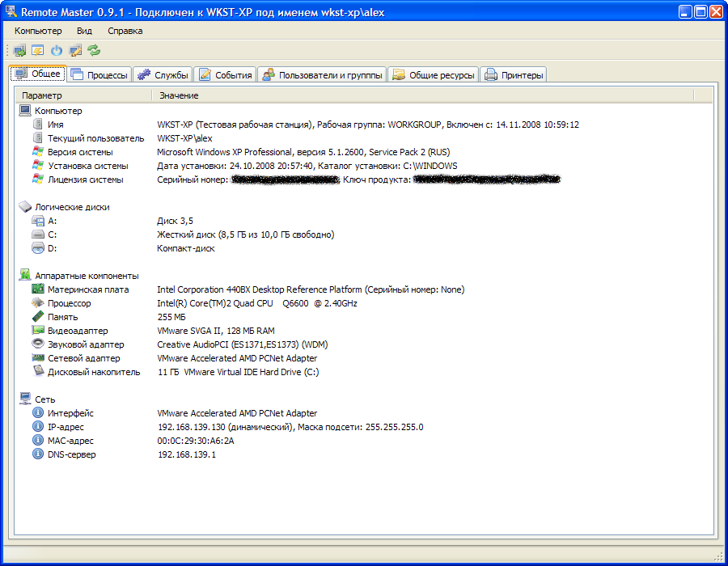Select the Creative AudioPCI value
The width and height of the screenshot is (728, 566).
[x=243, y=344]
